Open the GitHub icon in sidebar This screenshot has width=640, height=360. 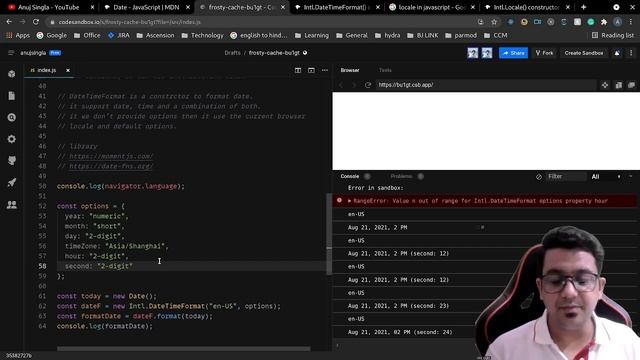point(12,161)
